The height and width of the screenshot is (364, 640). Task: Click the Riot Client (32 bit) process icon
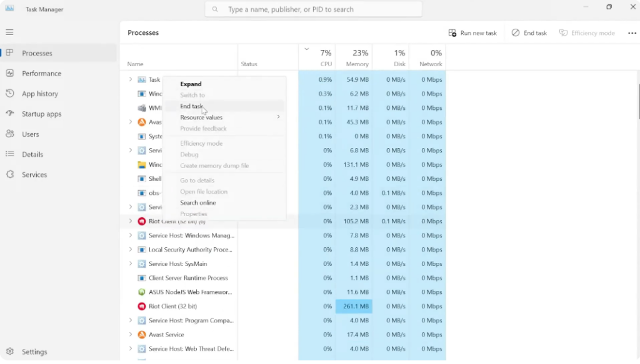(142, 307)
